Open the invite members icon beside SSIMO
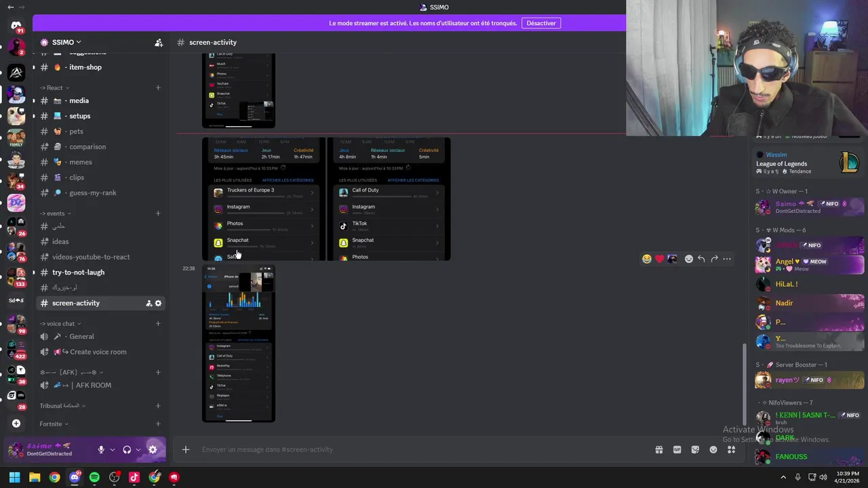868x488 pixels. [x=159, y=43]
